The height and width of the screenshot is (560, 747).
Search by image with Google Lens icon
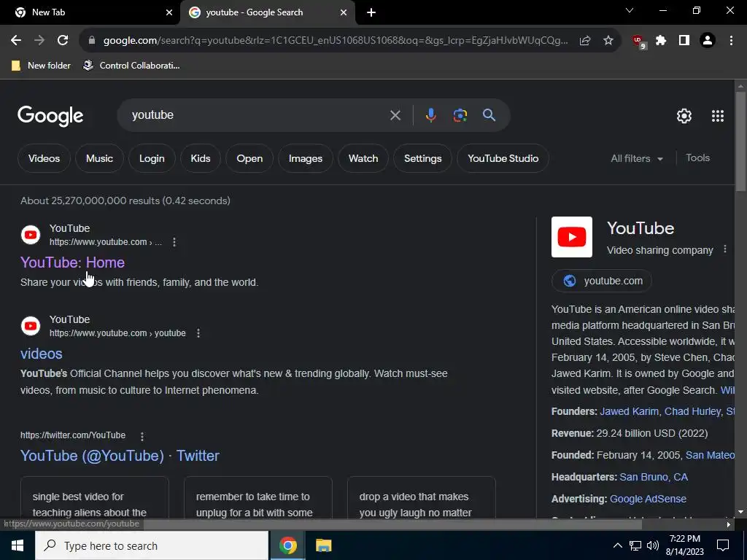(460, 115)
